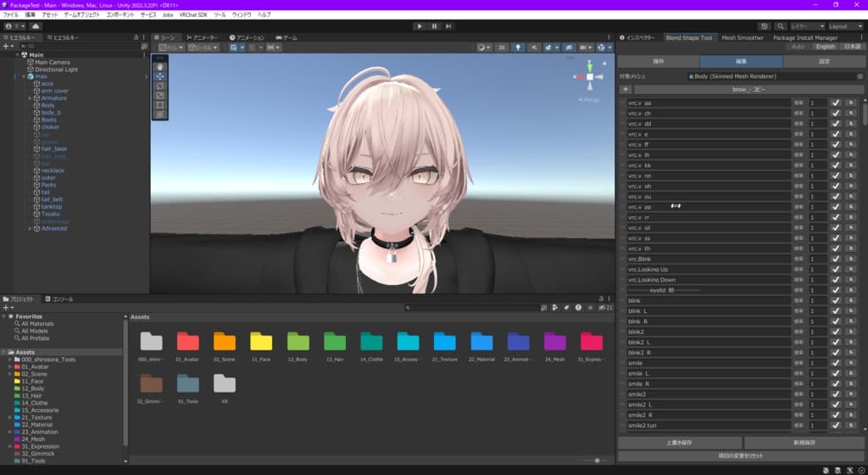Select the Rect transform tool

(x=160, y=104)
